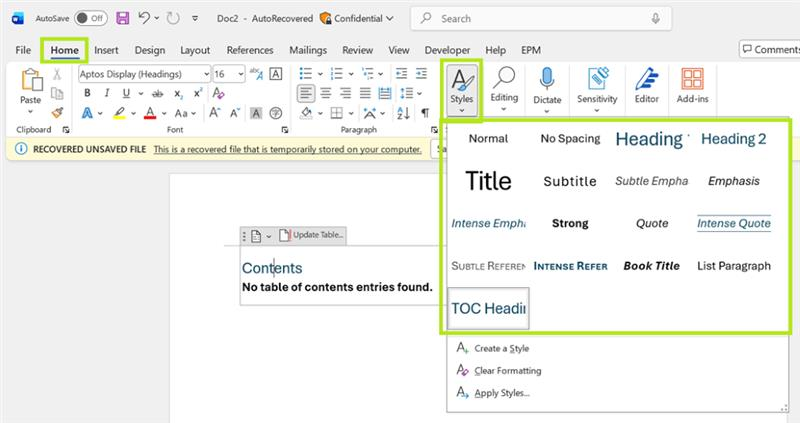Click the microphone icon in Search
This screenshot has width=800, height=423.
tap(656, 18)
